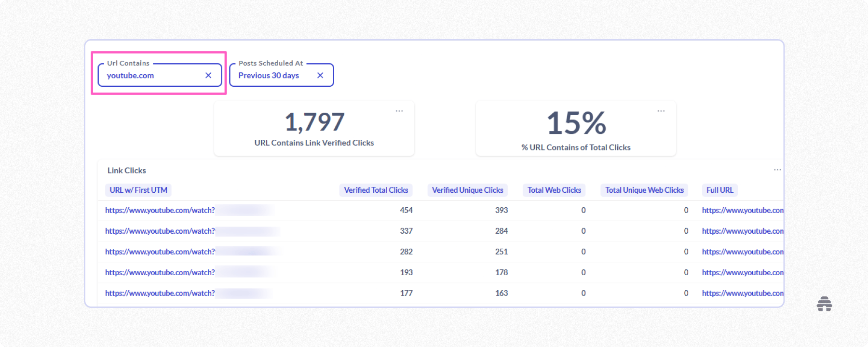This screenshot has width=868, height=347.
Task: Open the YouTube URL with 193 clicks
Action: (x=160, y=272)
